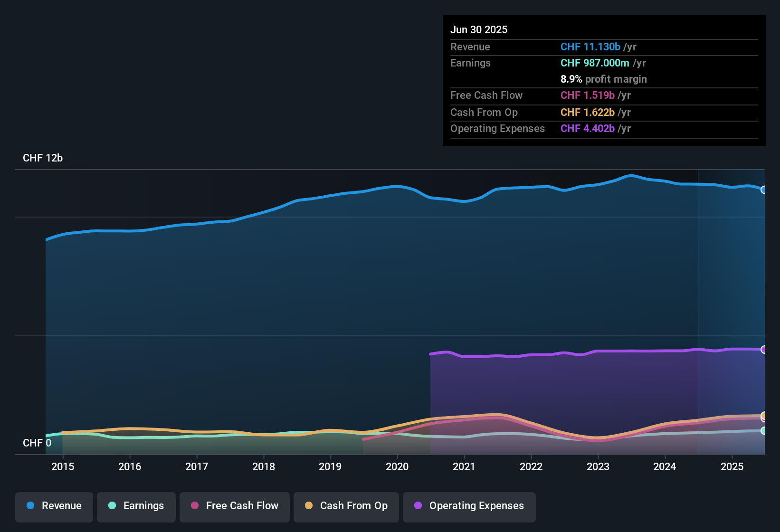Click the blue Revenue legend dot
Screen dimensions: 780x532
(x=30, y=505)
